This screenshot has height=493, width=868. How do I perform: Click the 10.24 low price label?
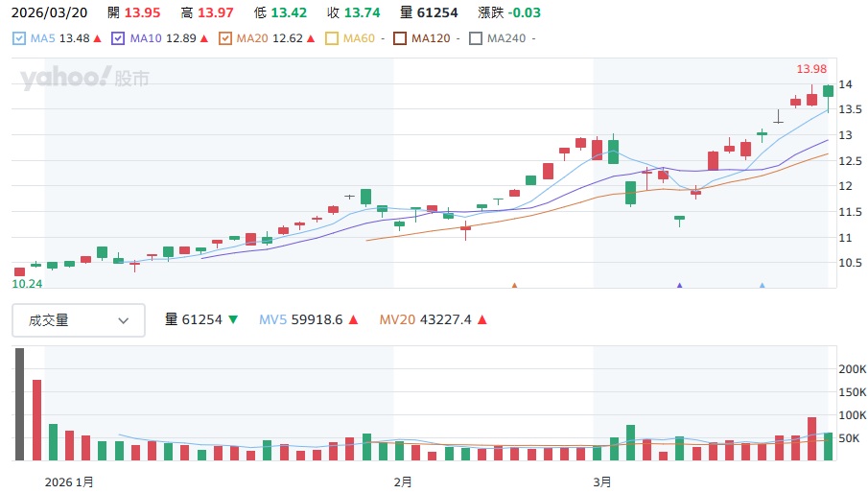pos(26,284)
